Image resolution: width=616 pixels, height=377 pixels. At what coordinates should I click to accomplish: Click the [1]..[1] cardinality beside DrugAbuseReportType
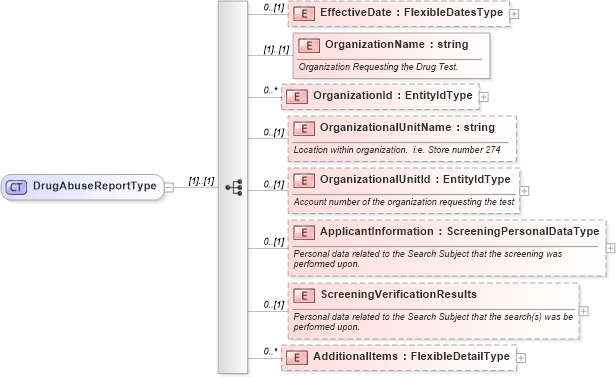(x=202, y=181)
